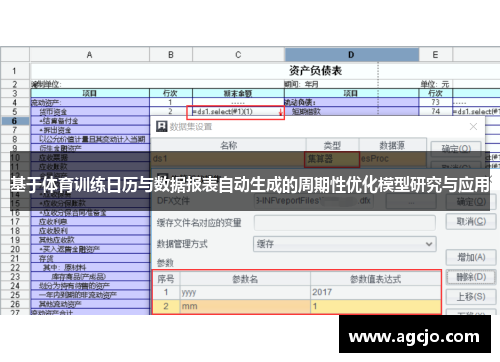Click the 项目 header cell in column D
Viewport: 500px width, 362px height.
click(x=351, y=93)
